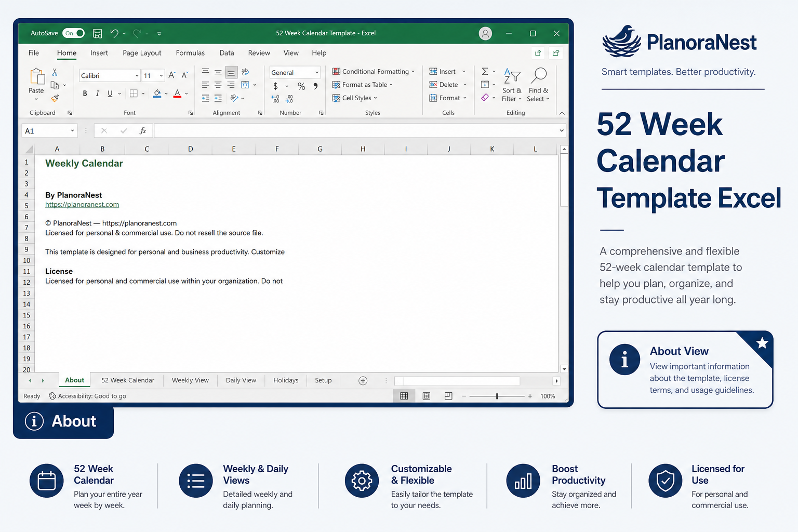Click the Save icon in title bar
The width and height of the screenshot is (798, 532).
tap(97, 33)
